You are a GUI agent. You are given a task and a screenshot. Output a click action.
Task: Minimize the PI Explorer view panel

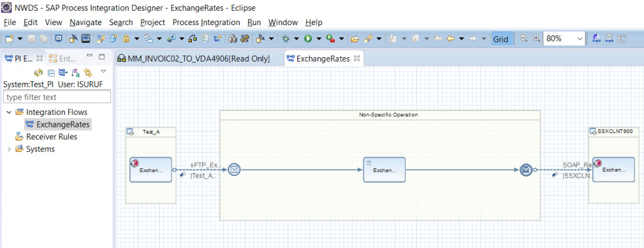click(89, 56)
